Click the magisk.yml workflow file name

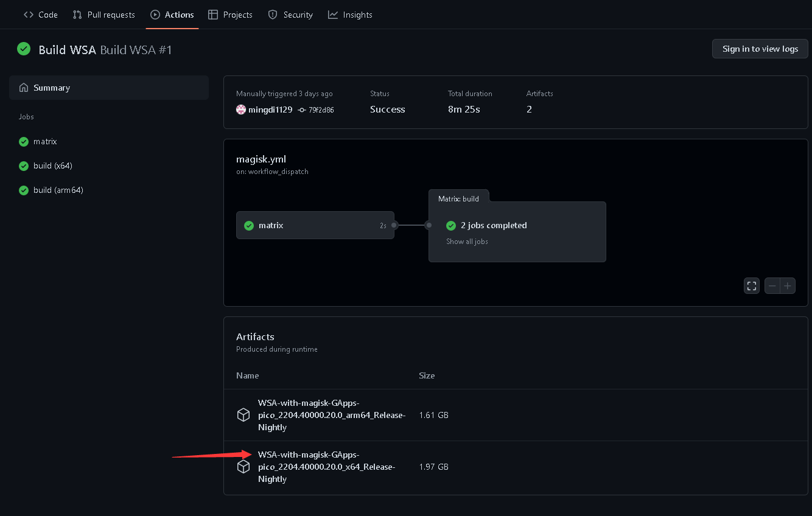point(261,159)
